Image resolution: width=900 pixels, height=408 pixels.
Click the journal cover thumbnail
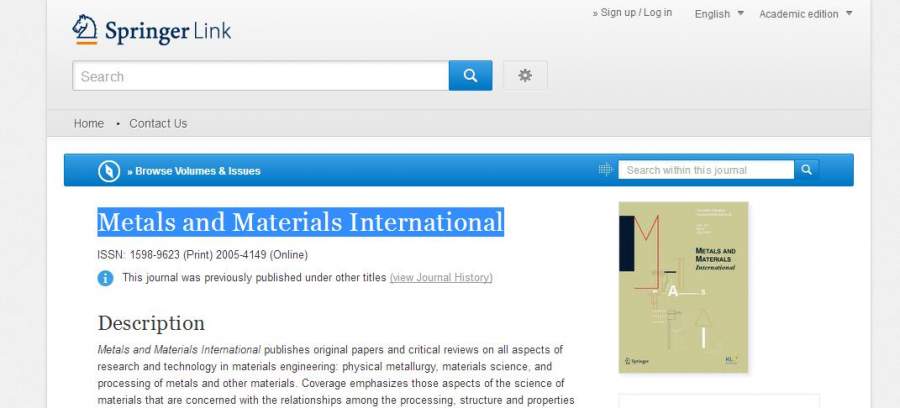[x=683, y=287]
